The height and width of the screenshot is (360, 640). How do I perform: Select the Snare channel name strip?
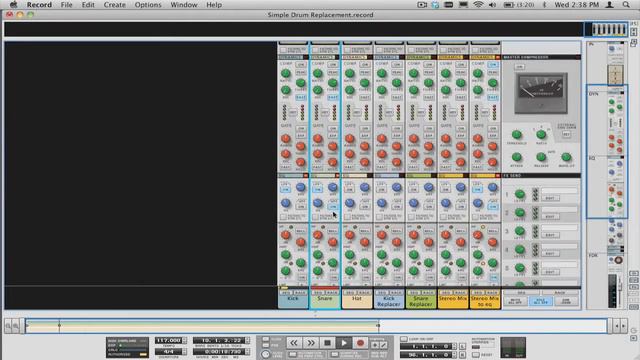point(325,302)
